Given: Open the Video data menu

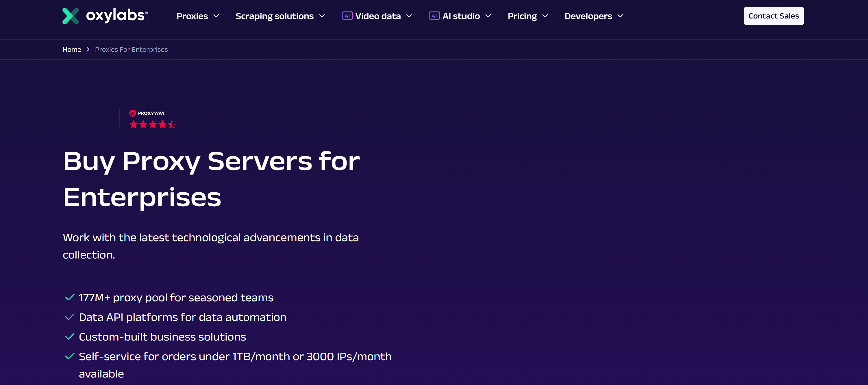Looking at the screenshot, I should (378, 16).
